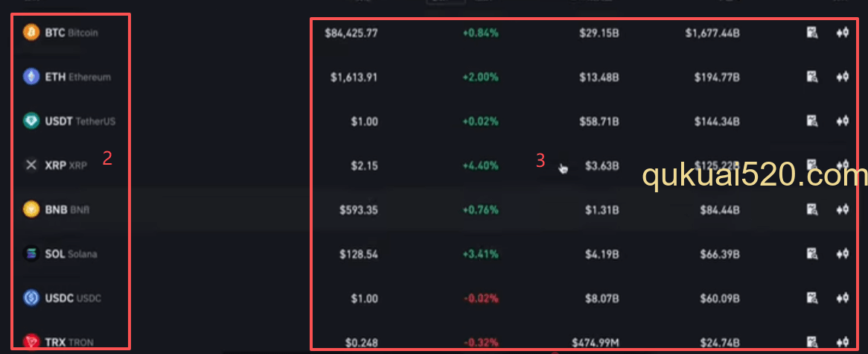
Task: Open the detail icon in USDC row
Action: (812, 298)
